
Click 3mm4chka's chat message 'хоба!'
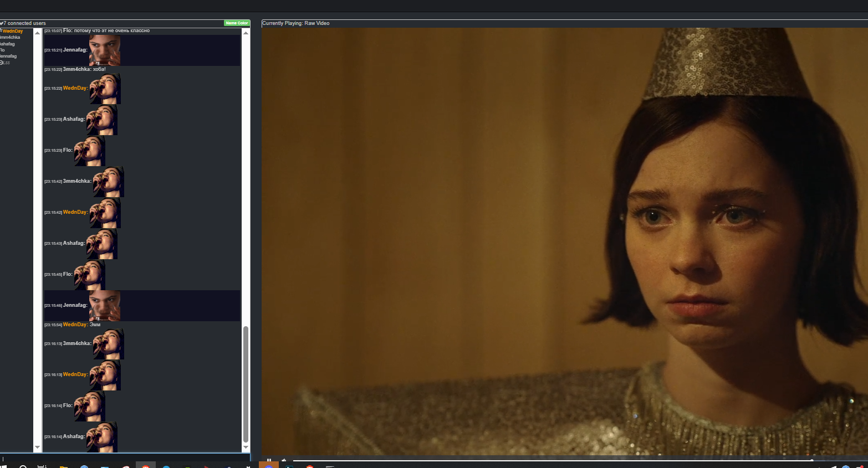tap(99, 69)
